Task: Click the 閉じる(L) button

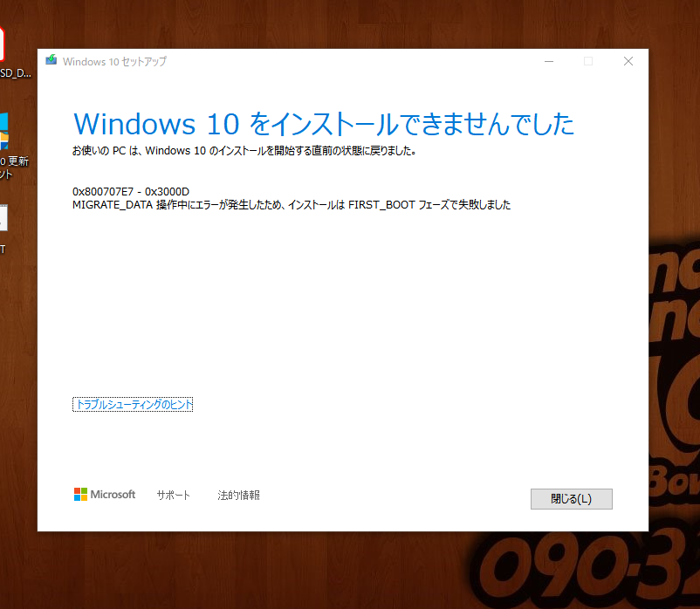Action: [571, 499]
